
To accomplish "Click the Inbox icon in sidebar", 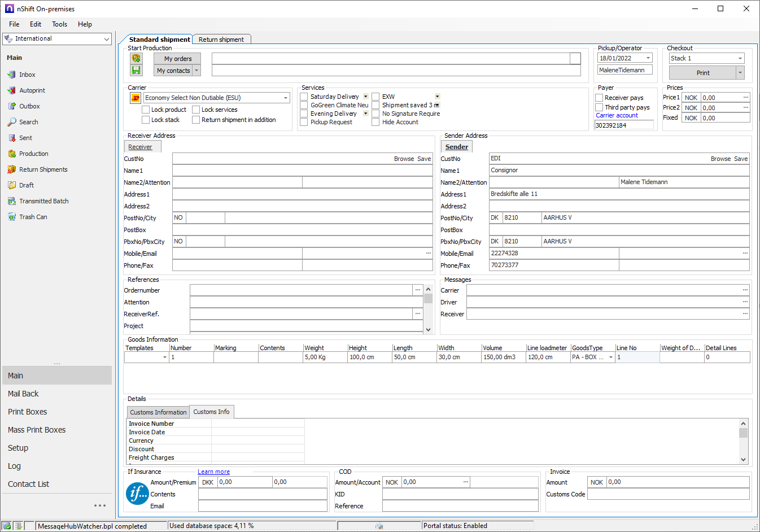I will tap(11, 75).
